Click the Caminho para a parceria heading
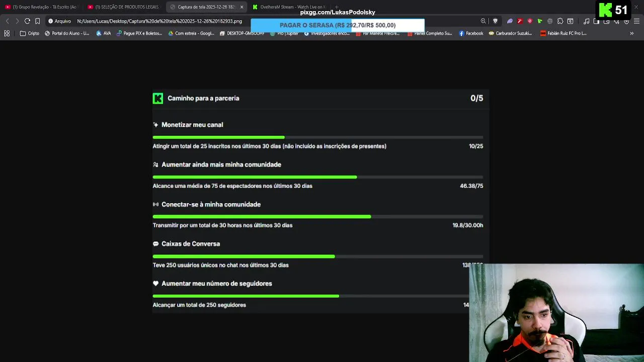This screenshot has width=644, height=362. [x=203, y=99]
